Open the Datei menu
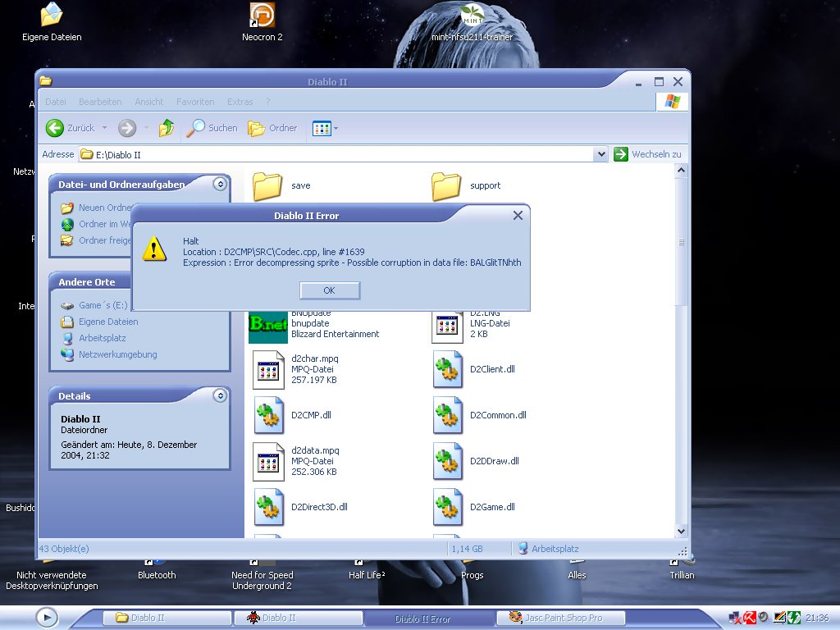The image size is (840, 630). click(56, 102)
